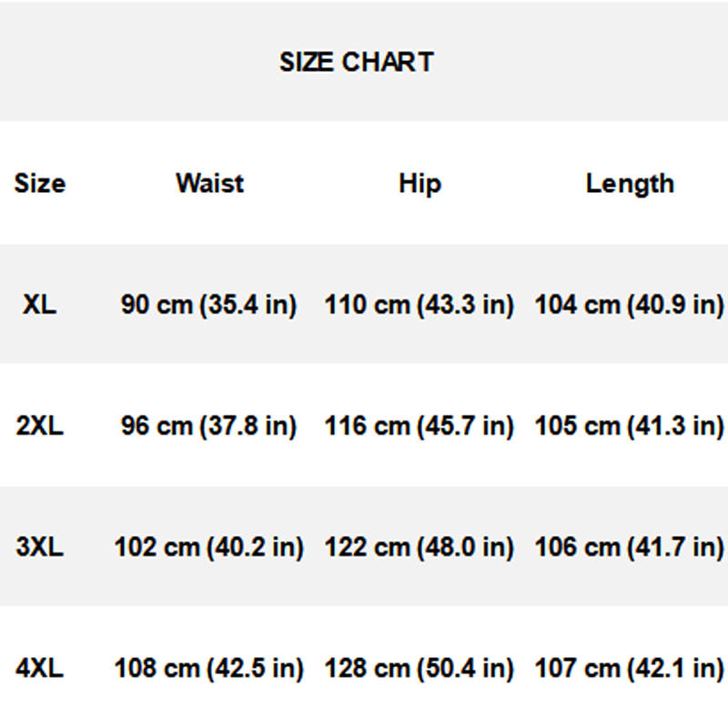This screenshot has width=728, height=728.
Task: Select the Length column header
Action: 630,183
